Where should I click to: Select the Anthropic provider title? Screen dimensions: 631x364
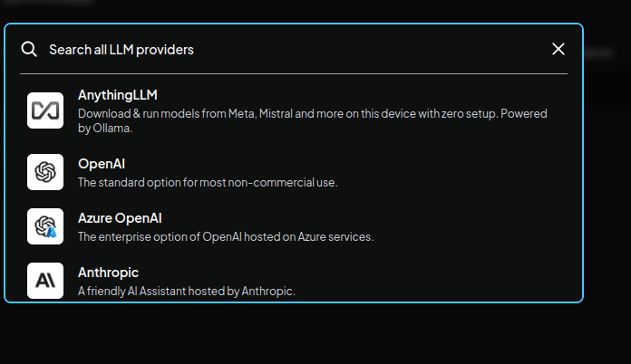pos(108,273)
